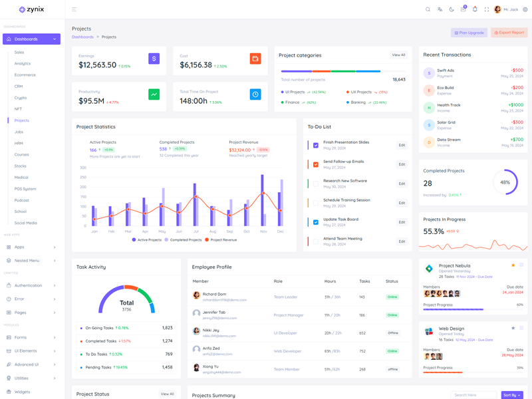Expand the Authentication sidebar section

(x=31, y=285)
